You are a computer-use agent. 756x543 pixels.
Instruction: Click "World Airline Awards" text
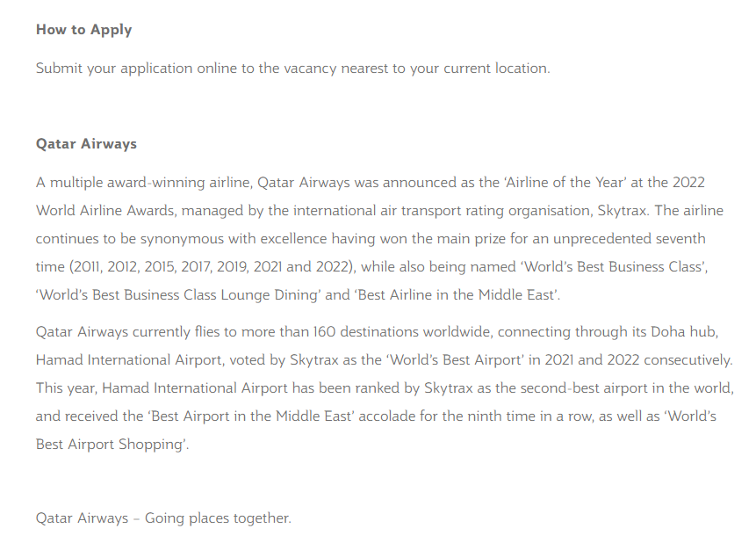coord(105,211)
